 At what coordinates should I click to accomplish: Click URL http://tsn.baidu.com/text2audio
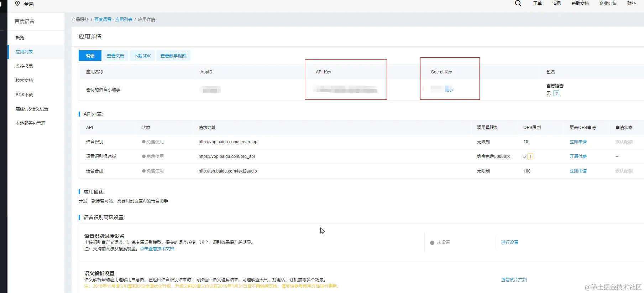[x=228, y=171]
